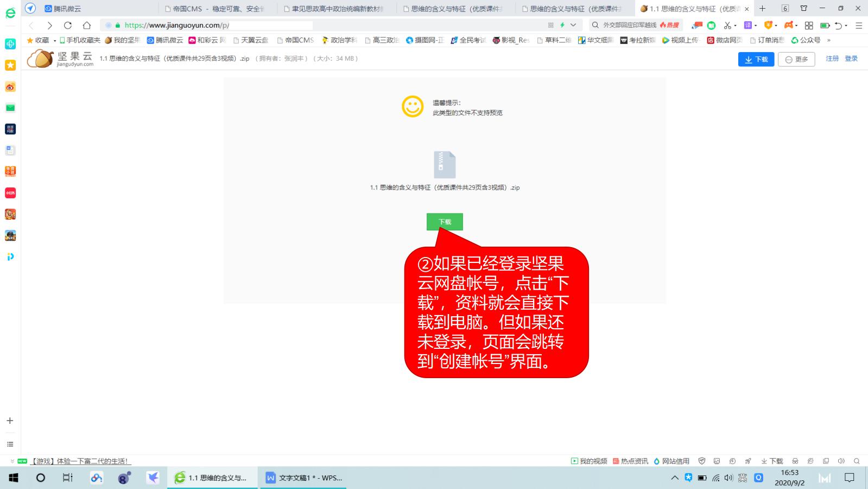
Task: Click the blue 下载 button in the page header
Action: coord(756,59)
